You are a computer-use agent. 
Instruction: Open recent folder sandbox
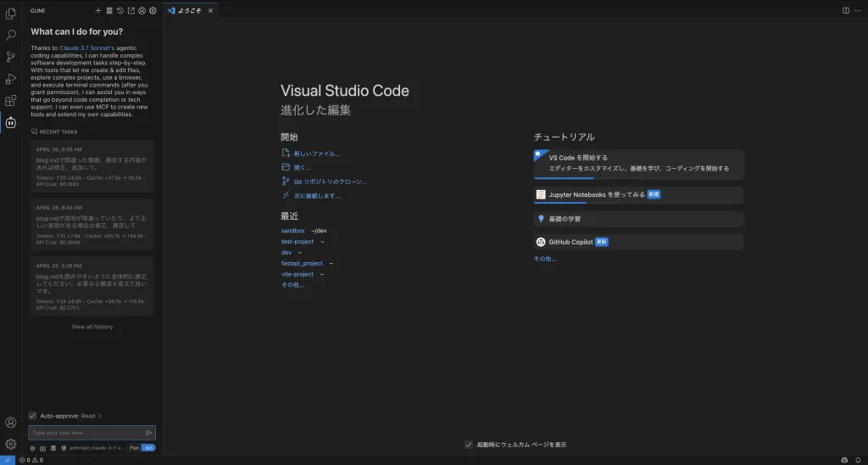tap(292, 231)
